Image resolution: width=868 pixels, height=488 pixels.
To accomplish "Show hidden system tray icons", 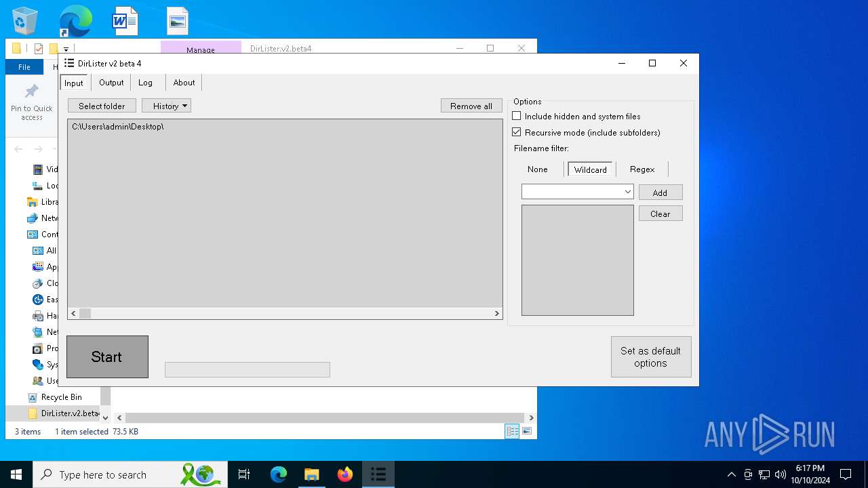I will click(x=731, y=474).
